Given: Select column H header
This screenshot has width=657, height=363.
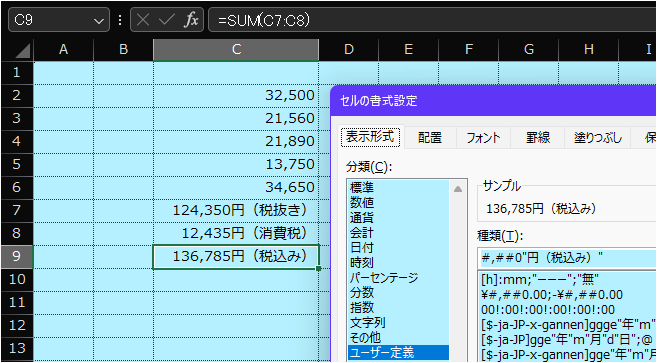Looking at the screenshot, I should (x=589, y=50).
